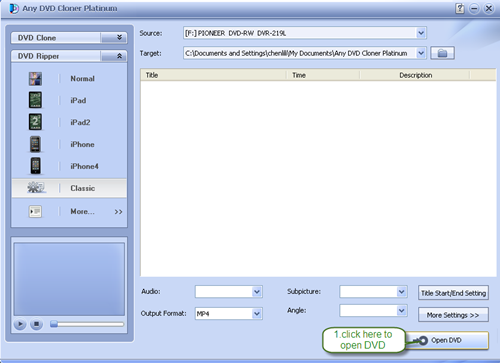Open the Angle dropdown
The image size is (500, 363).
[x=402, y=311]
